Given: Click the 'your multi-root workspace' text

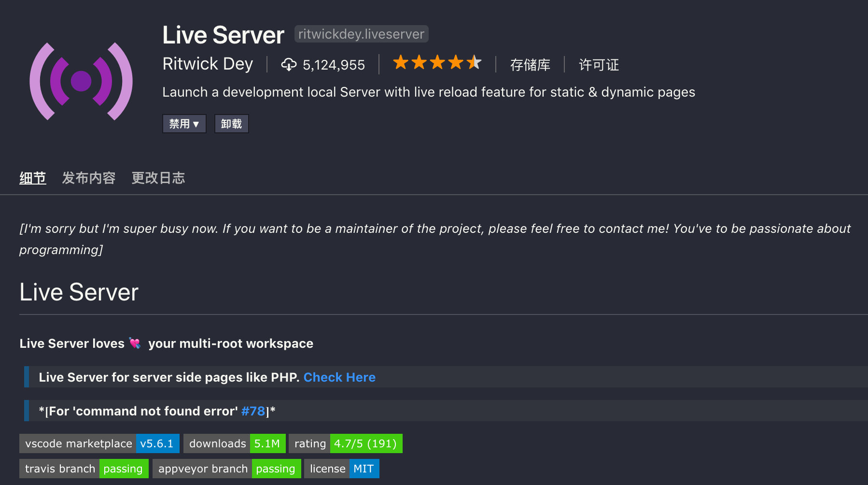Looking at the screenshot, I should [231, 343].
